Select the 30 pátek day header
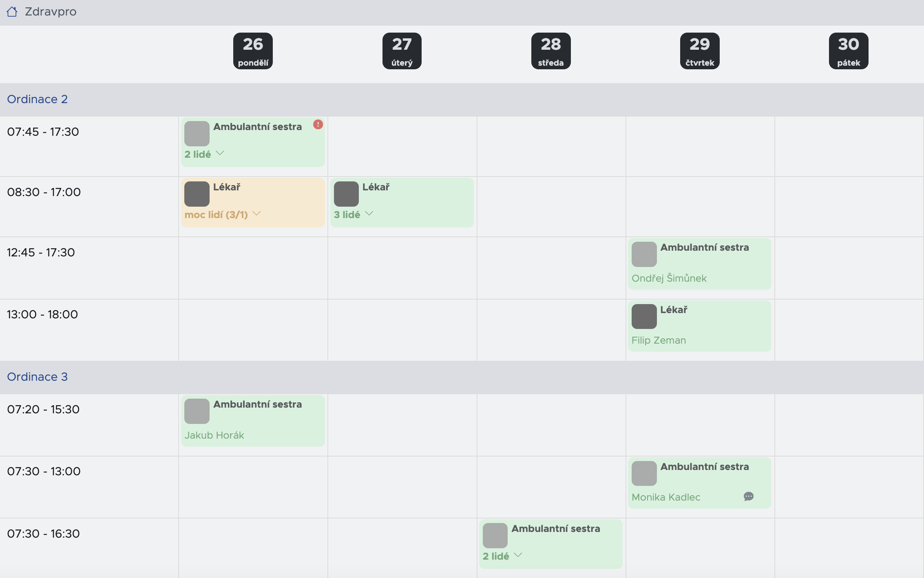 tap(849, 51)
